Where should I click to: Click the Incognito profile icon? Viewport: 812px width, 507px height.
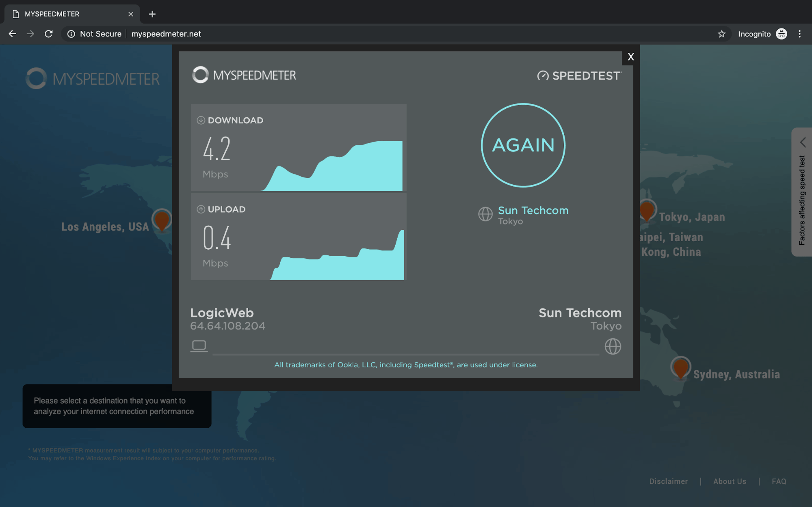[x=781, y=34]
